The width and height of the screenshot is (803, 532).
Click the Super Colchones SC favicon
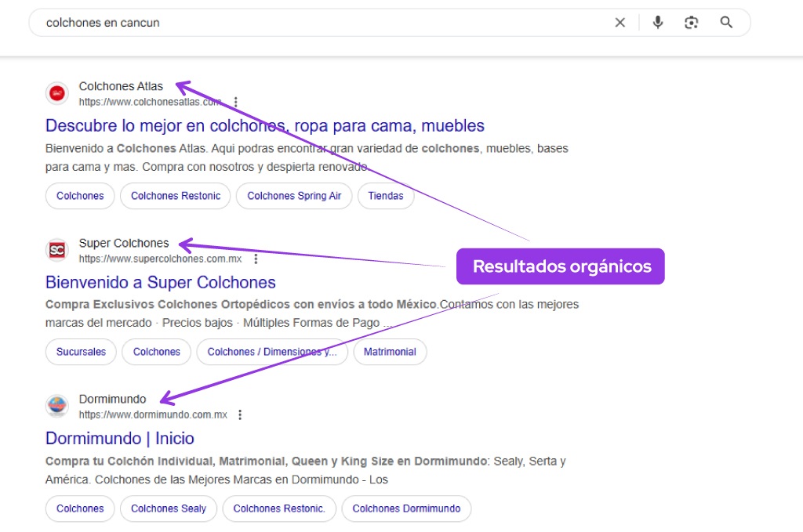tap(56, 250)
